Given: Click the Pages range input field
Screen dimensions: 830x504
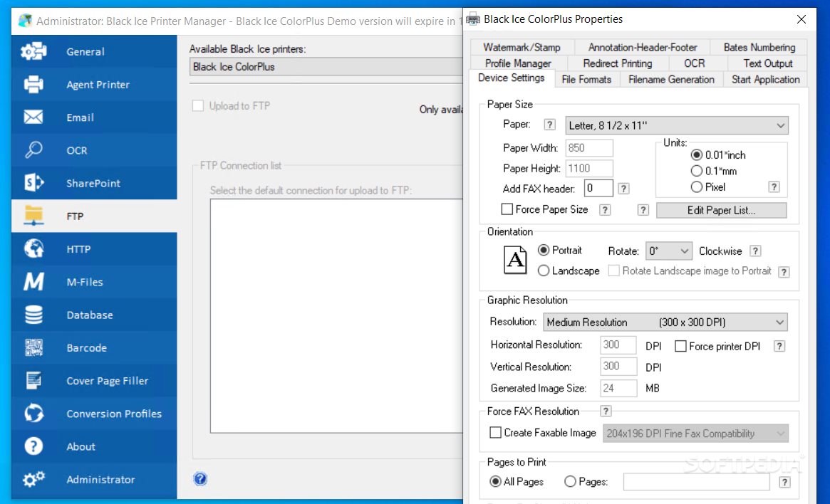Looking at the screenshot, I should pyautogui.click(x=696, y=482).
